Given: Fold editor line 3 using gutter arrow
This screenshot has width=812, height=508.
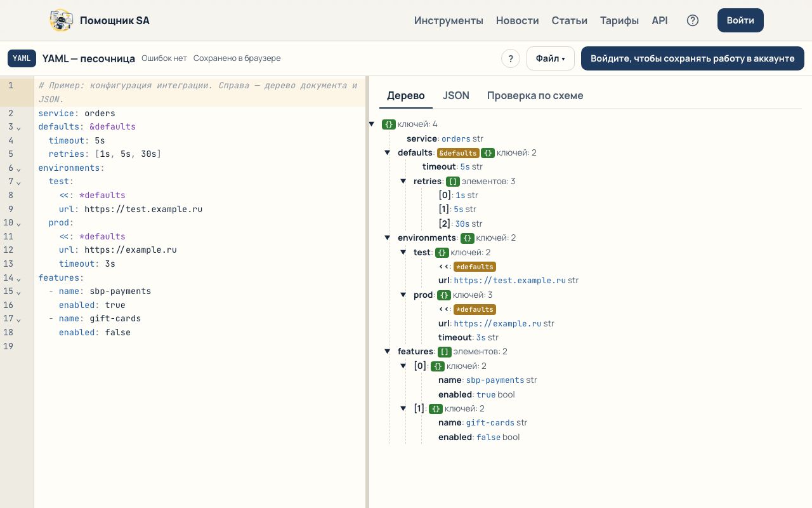Looking at the screenshot, I should tap(19, 128).
